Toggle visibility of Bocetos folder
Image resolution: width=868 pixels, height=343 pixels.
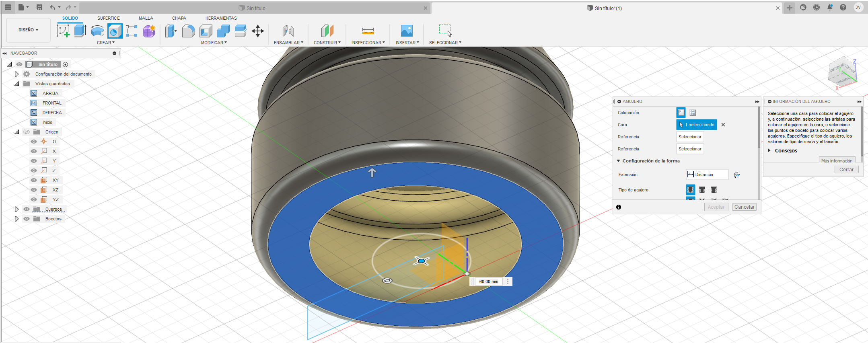[x=27, y=219]
